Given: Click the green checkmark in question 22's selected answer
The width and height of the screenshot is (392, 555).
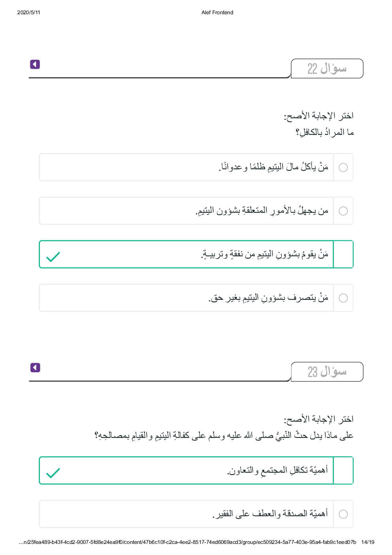Looking at the screenshot, I should pos(53,257).
